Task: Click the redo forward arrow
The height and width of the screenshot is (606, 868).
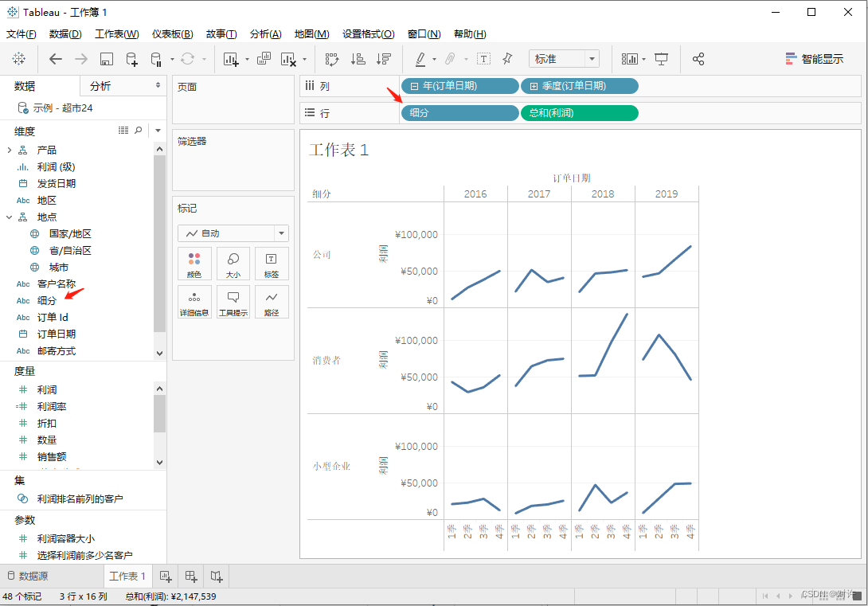Action: tap(80, 59)
